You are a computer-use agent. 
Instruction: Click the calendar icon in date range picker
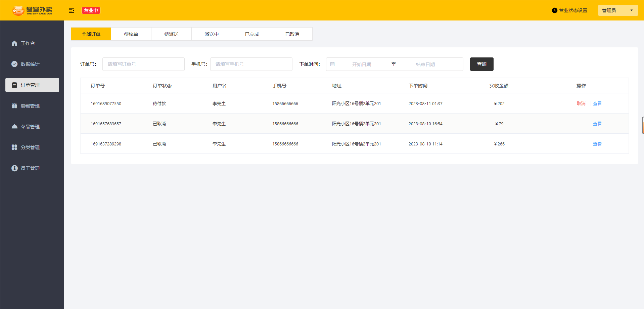332,64
